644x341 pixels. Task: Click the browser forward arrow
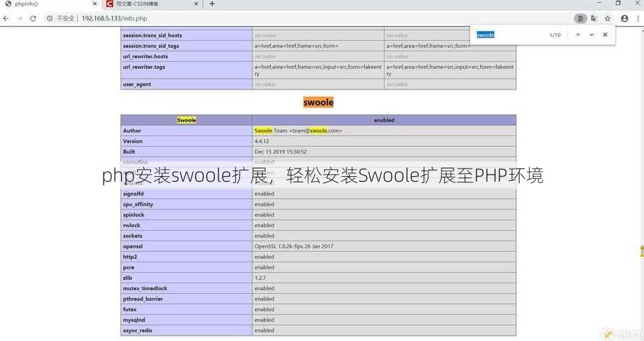coord(19,19)
